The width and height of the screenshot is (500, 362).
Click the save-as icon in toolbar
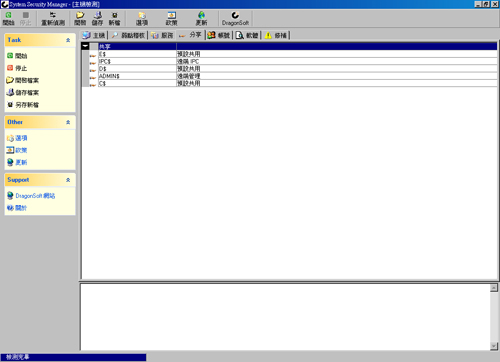pos(114,15)
